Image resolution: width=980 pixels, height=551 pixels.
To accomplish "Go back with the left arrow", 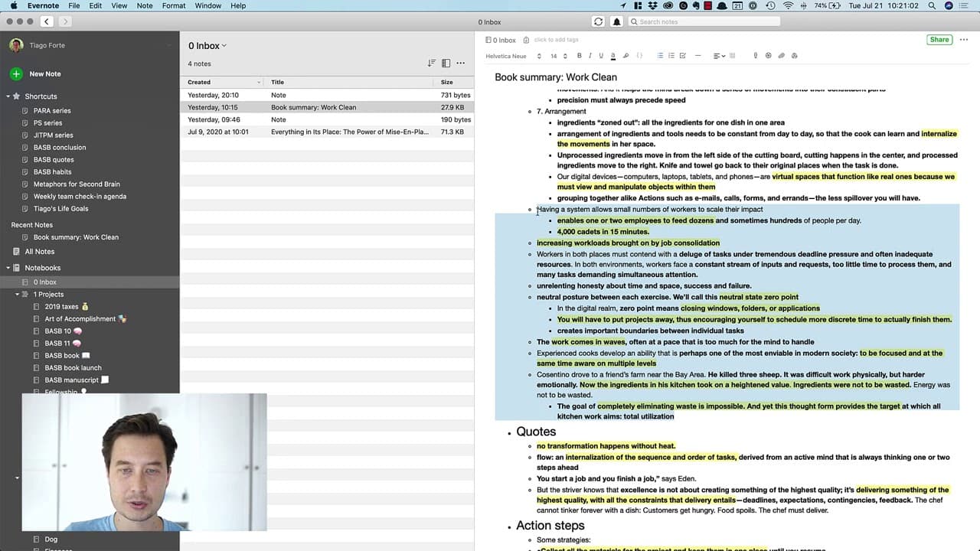I will [x=47, y=22].
